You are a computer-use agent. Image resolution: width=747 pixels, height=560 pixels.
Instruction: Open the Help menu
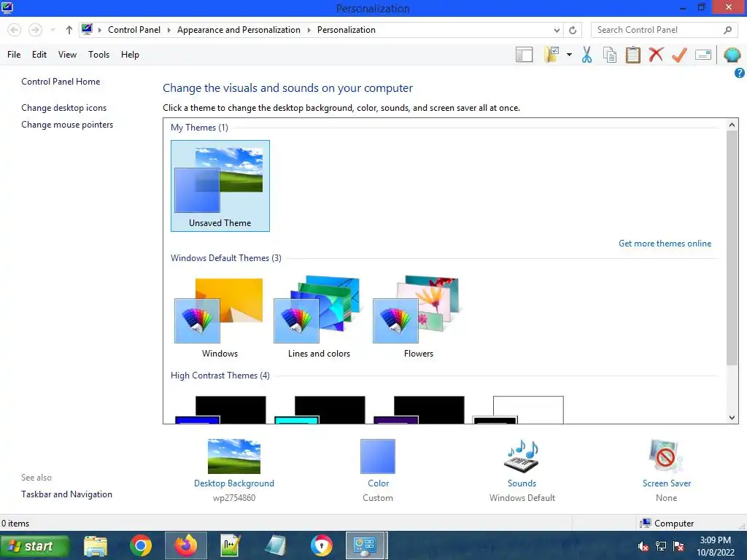130,55
